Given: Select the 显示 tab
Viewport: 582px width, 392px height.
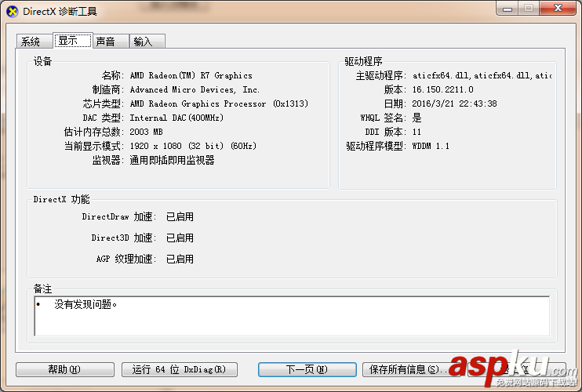Looking at the screenshot, I should [72, 41].
